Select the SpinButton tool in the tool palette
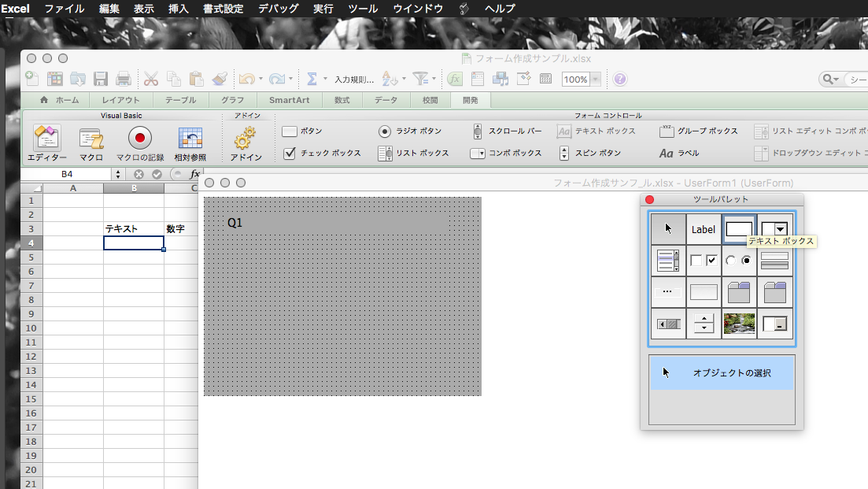The width and height of the screenshot is (868, 489). (704, 324)
